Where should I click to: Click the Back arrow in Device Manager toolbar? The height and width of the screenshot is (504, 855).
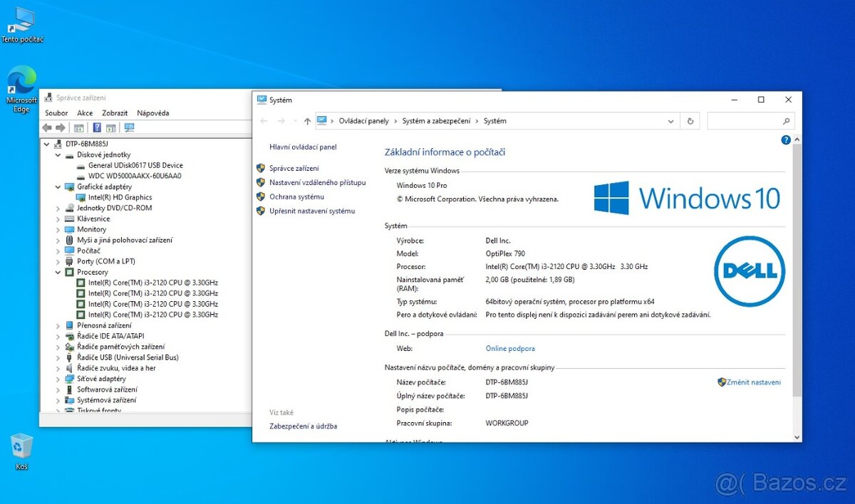tap(47, 128)
